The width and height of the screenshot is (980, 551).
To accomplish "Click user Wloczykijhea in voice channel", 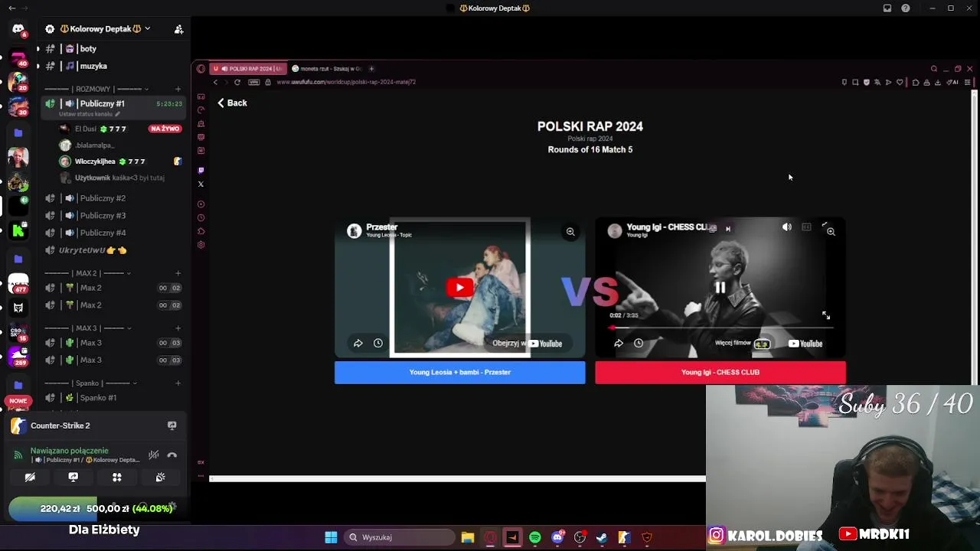I will pos(95,161).
